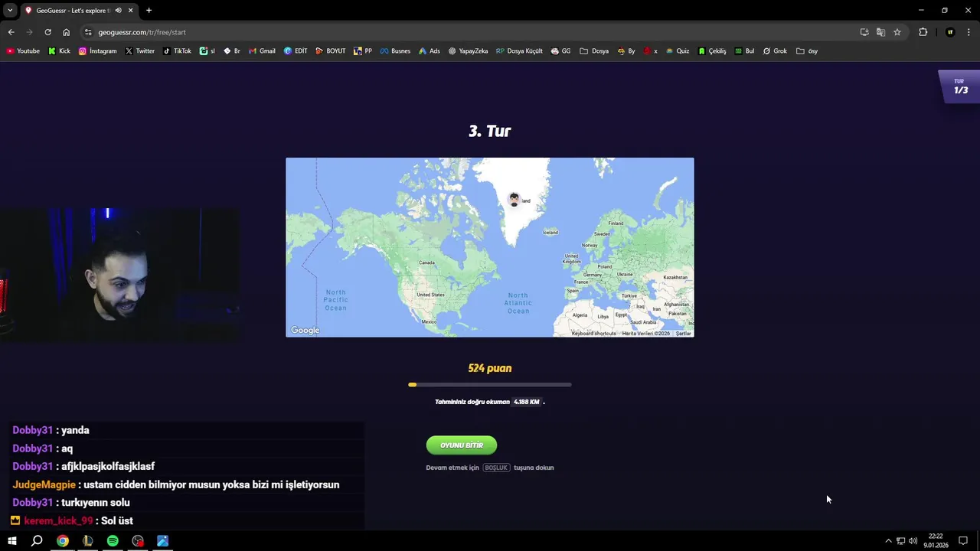Click the Google logo on the map
The width and height of the screenshot is (980, 551).
(x=305, y=331)
